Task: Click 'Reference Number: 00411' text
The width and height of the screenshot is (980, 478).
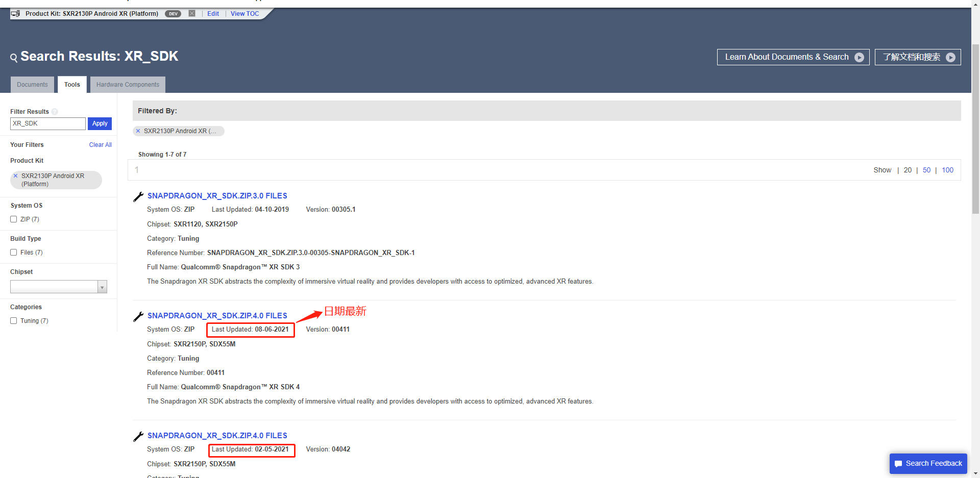Action: tap(186, 373)
